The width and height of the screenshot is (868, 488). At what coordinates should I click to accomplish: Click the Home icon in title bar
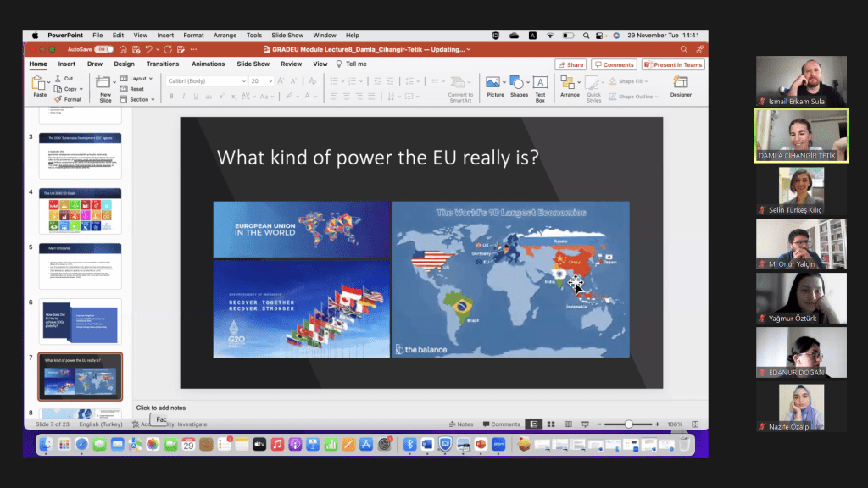click(x=123, y=50)
